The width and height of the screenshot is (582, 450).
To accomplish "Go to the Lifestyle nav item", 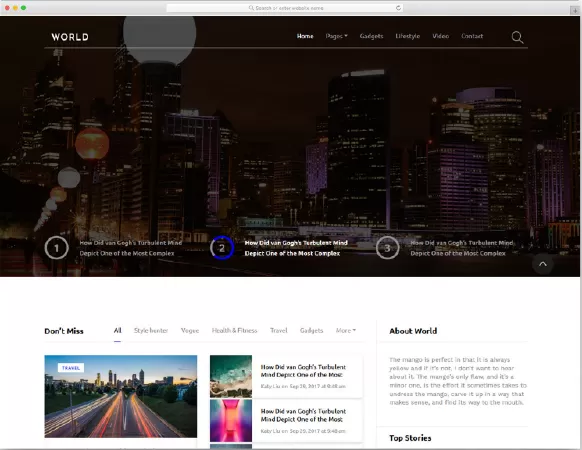I will (x=408, y=36).
